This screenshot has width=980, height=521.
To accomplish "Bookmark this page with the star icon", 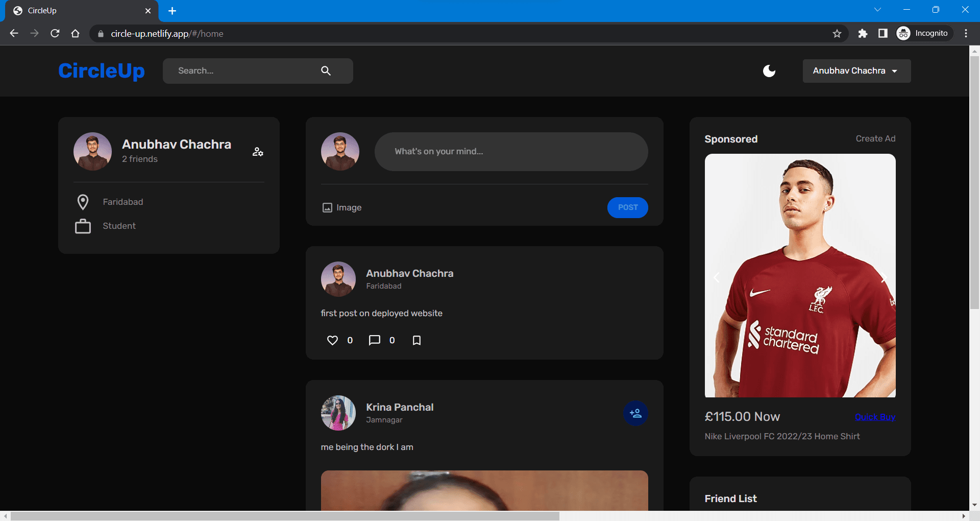I will pyautogui.click(x=837, y=34).
